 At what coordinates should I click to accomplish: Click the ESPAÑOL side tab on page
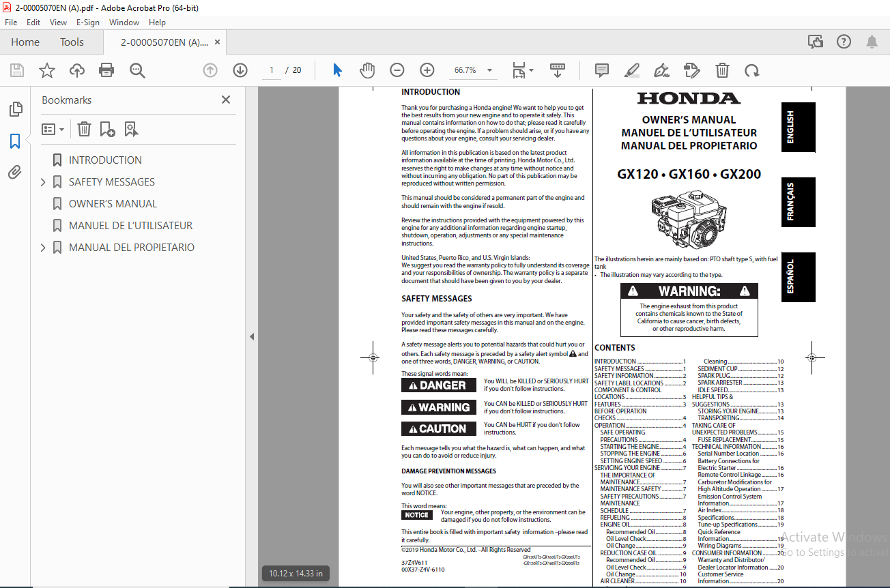click(798, 277)
